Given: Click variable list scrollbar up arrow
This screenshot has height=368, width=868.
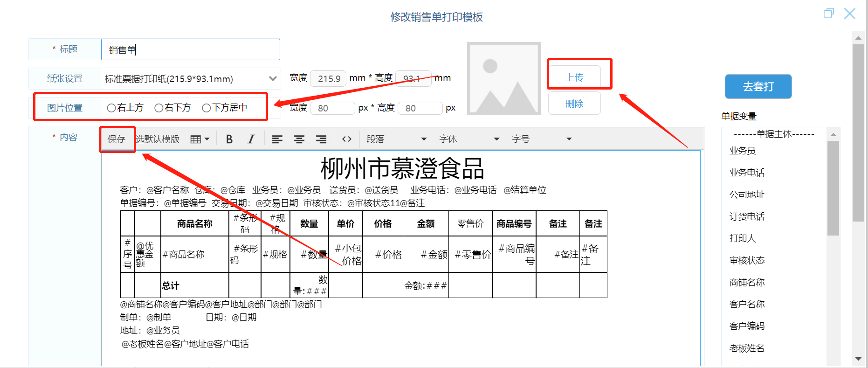Looking at the screenshot, I should tap(833, 135).
